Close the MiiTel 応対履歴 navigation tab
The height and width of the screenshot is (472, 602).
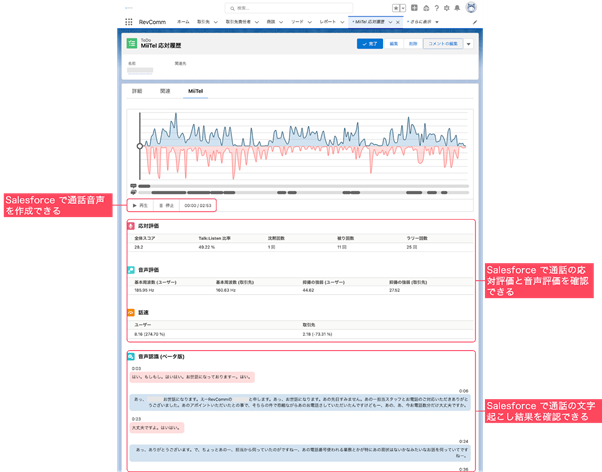pos(398,22)
